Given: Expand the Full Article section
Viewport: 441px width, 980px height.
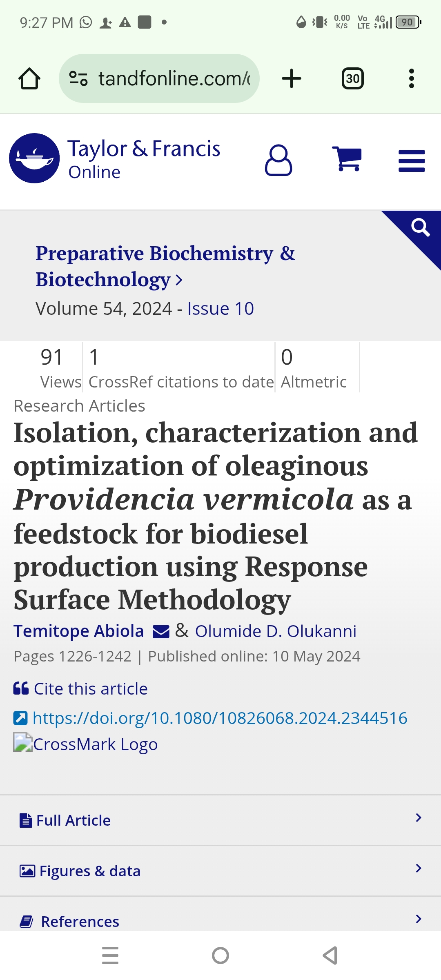Looking at the screenshot, I should click(x=220, y=820).
